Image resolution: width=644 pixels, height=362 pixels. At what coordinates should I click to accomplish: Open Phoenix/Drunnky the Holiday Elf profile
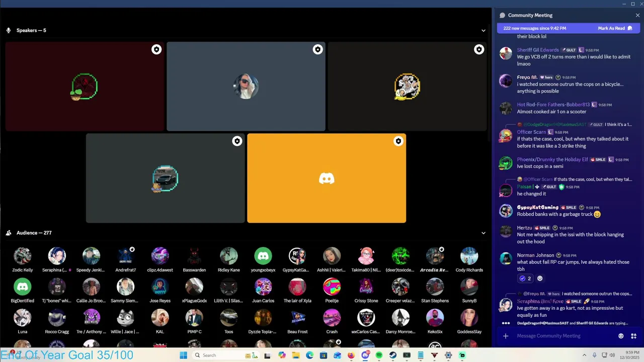coord(552,159)
